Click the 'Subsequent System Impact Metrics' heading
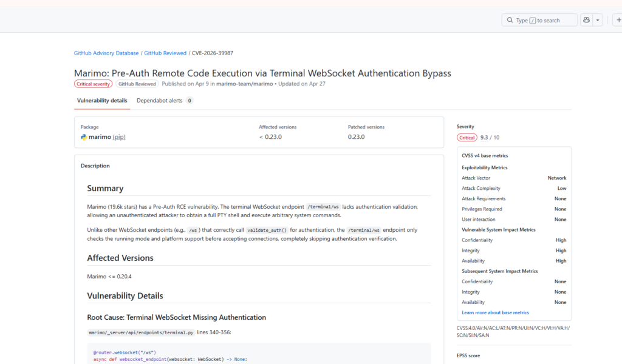 (x=500, y=271)
